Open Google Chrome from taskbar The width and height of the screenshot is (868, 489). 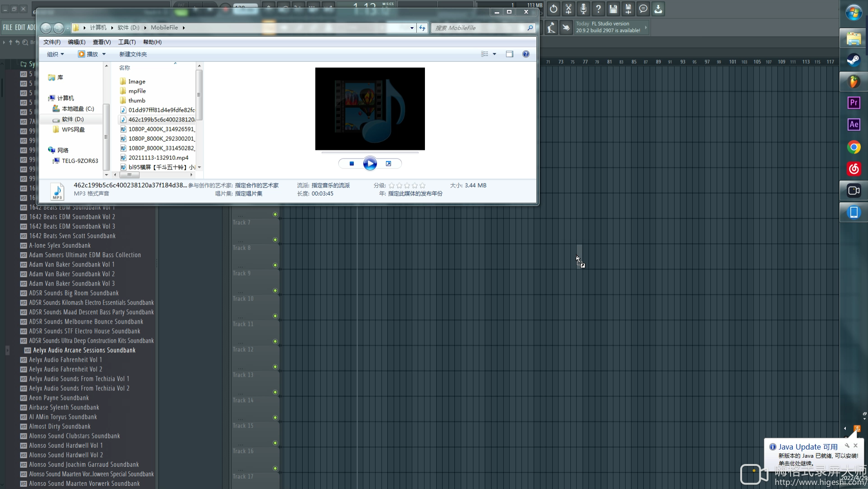(x=854, y=147)
